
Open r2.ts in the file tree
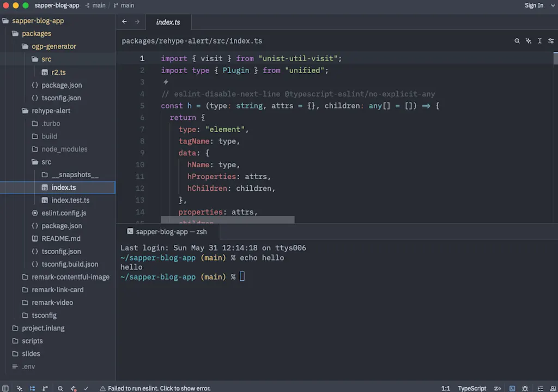pos(58,73)
